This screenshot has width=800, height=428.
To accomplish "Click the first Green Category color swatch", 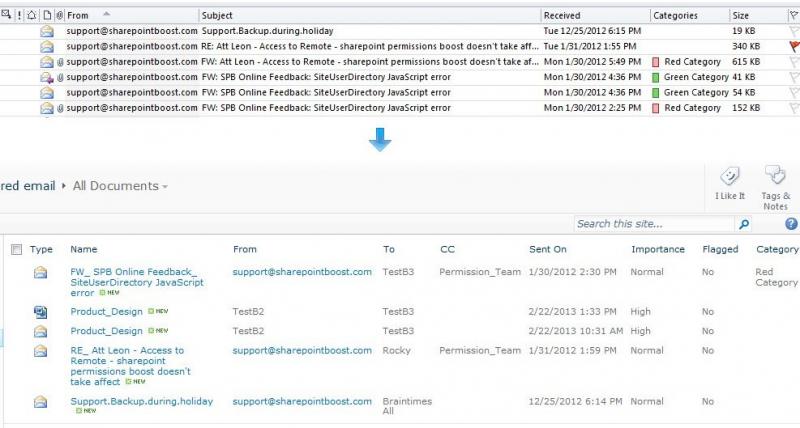I will pyautogui.click(x=656, y=77).
